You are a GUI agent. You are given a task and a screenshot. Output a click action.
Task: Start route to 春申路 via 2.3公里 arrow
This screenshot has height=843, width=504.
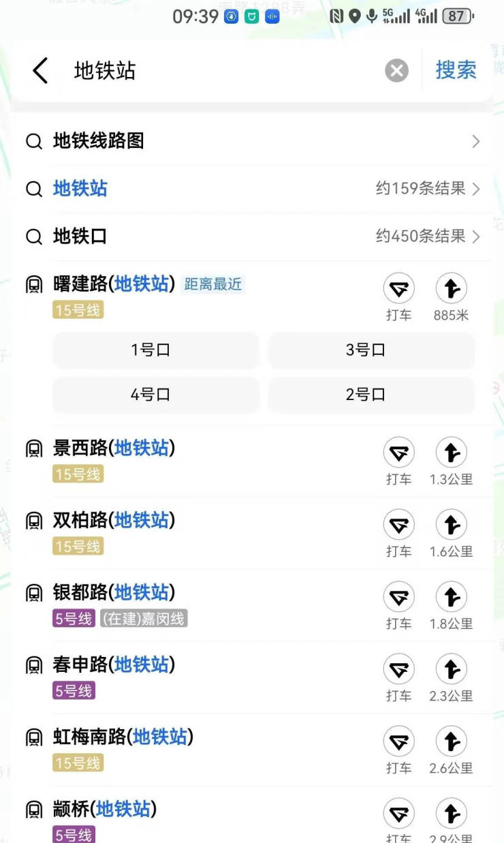pyautogui.click(x=451, y=670)
